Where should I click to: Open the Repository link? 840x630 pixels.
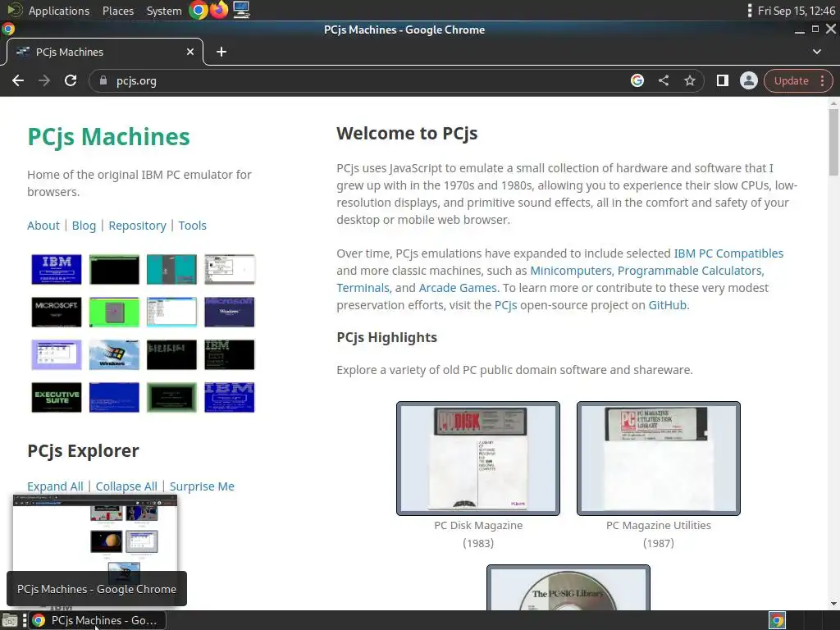[x=137, y=226]
